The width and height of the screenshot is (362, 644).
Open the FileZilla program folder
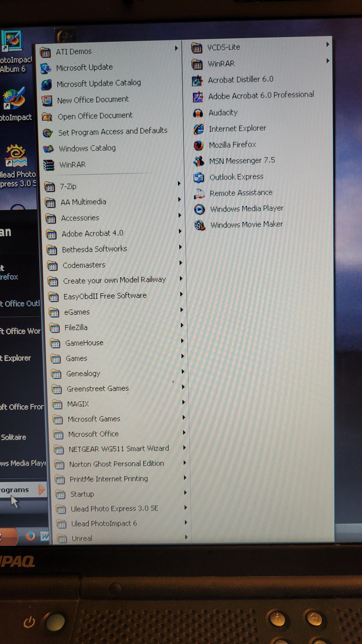(76, 327)
